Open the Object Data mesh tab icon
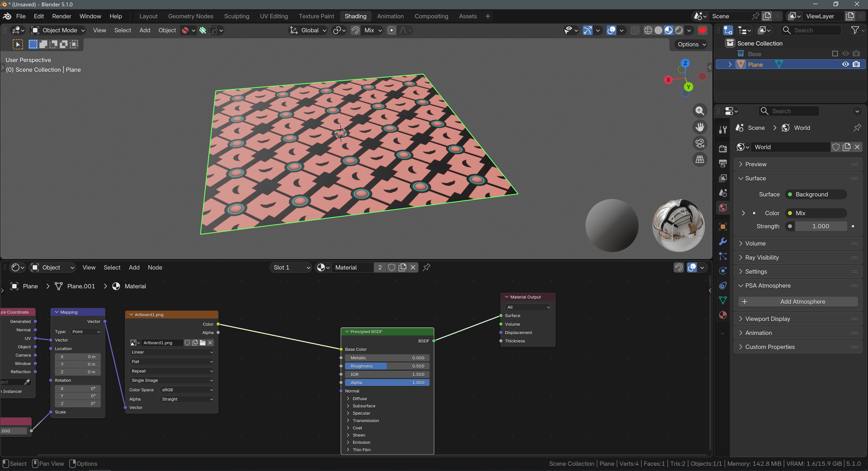The height and width of the screenshot is (471, 868). tap(723, 300)
